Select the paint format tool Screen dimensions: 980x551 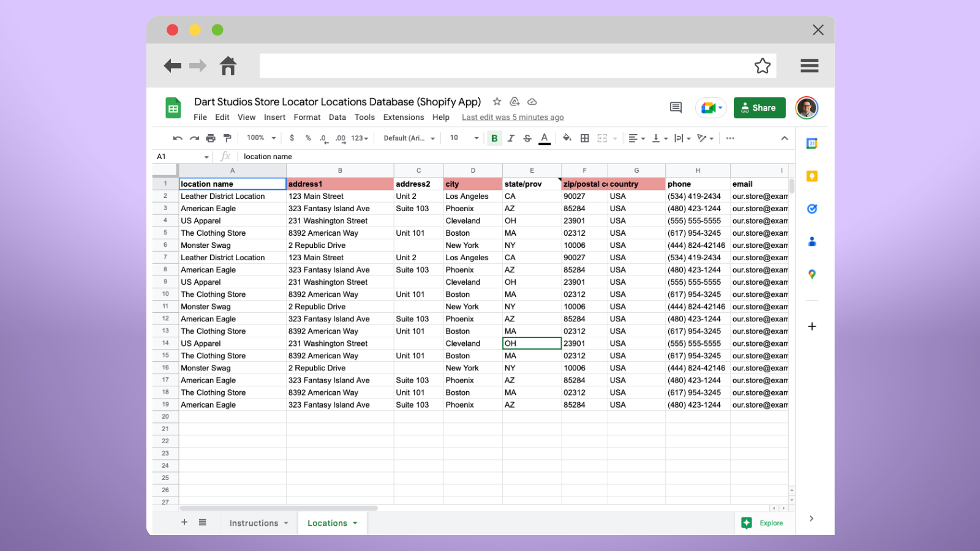[x=227, y=138]
